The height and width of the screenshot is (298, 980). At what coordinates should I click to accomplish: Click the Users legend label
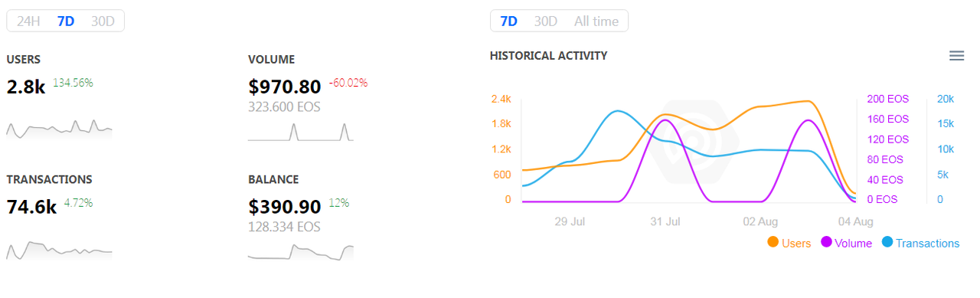[x=796, y=243]
